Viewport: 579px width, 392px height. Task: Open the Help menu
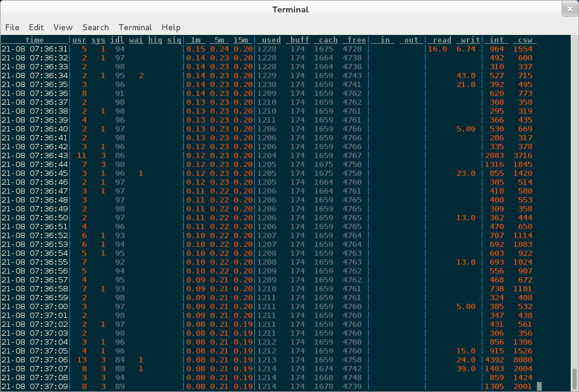click(171, 27)
